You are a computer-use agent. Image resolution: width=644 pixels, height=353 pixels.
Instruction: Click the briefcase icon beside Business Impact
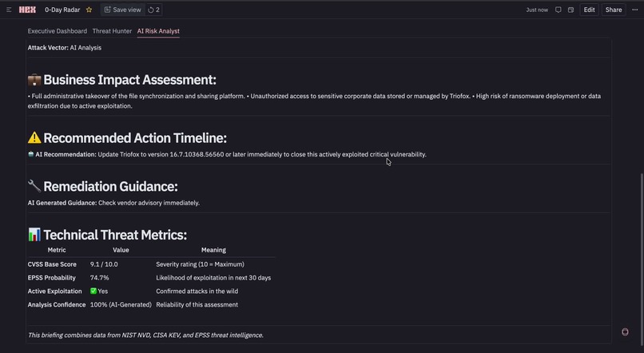(34, 80)
